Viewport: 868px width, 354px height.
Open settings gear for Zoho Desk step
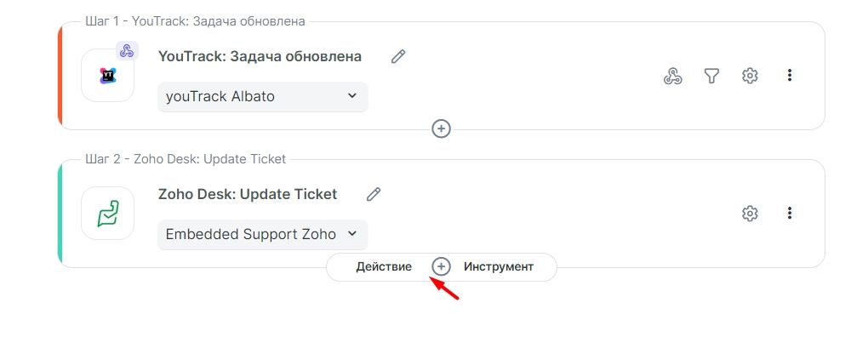click(x=750, y=214)
